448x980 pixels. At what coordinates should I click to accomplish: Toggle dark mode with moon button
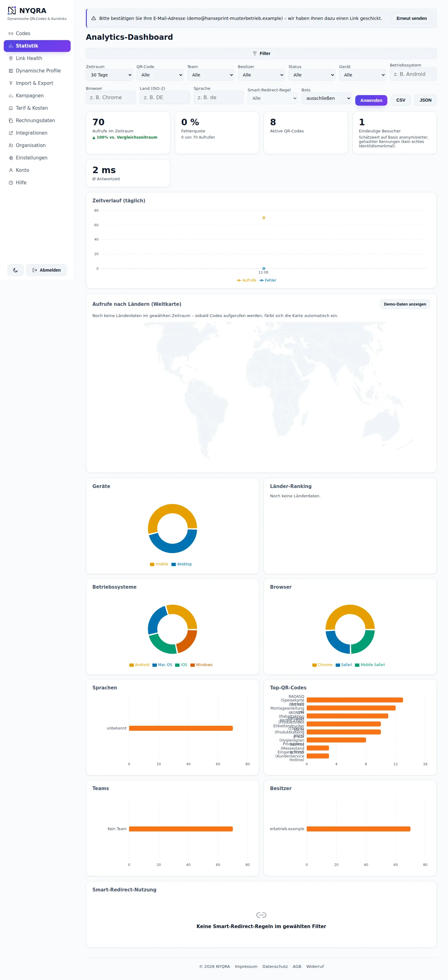[16, 270]
